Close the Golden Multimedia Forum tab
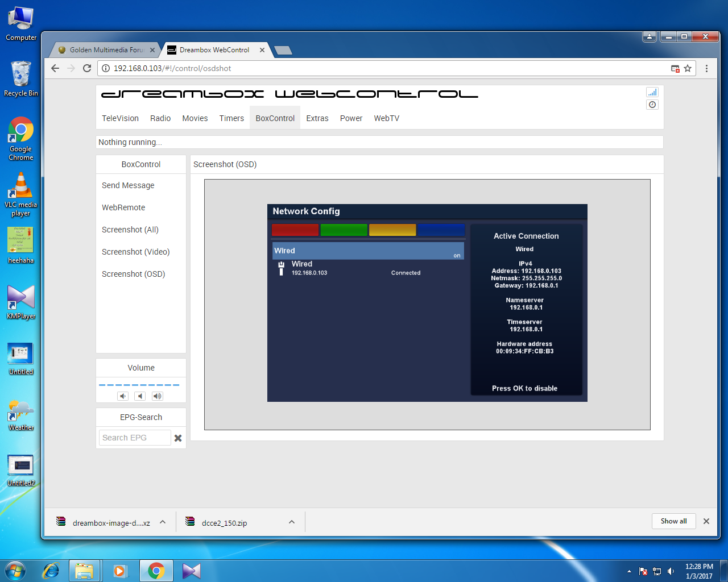 click(x=152, y=50)
